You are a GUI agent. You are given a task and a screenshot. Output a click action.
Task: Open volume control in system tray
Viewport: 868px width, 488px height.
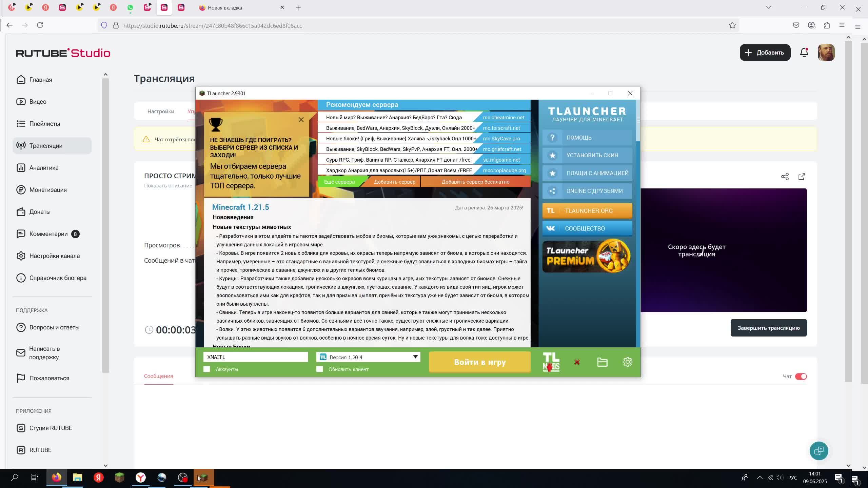(780, 478)
